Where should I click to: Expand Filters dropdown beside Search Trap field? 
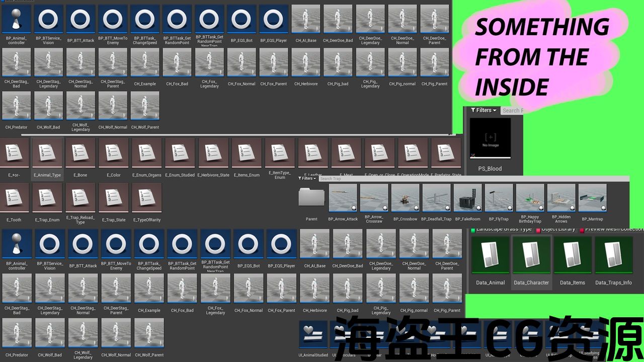(x=307, y=178)
